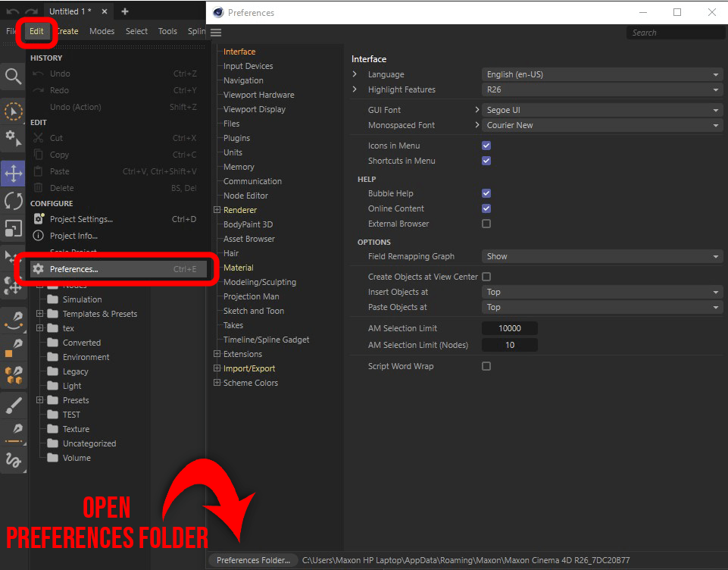Viewport: 728px width, 570px height.
Task: Click the gear icon beside the Preferences entry
Action: [x=38, y=268]
